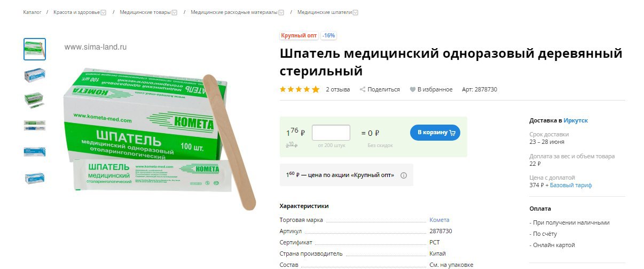The height and width of the screenshot is (269, 644).
Task: Click the share icon beside Поделиться
Action: click(363, 89)
